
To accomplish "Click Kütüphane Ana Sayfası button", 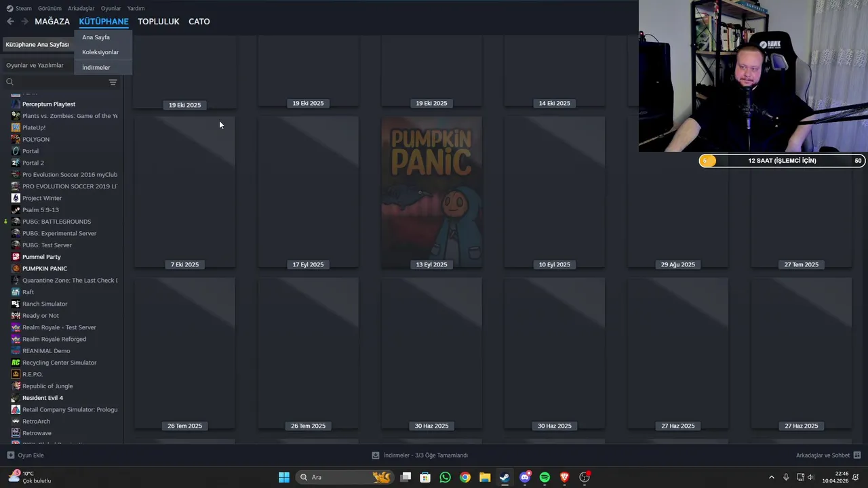I will click(37, 45).
